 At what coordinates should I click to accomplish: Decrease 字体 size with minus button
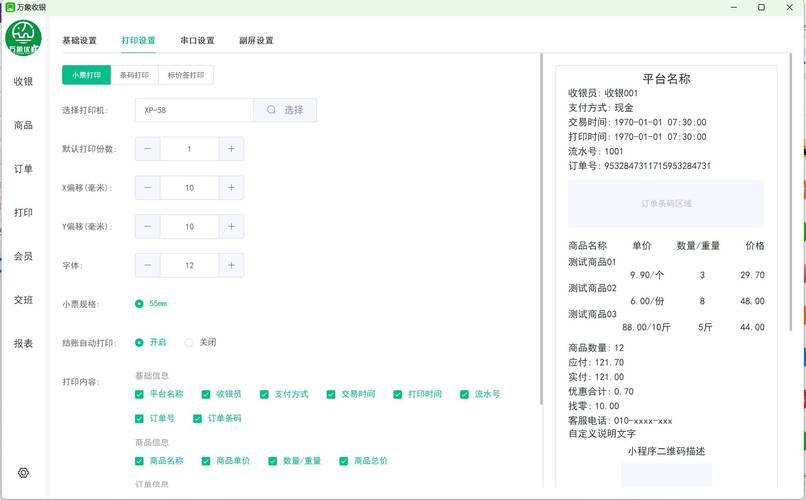pos(148,265)
